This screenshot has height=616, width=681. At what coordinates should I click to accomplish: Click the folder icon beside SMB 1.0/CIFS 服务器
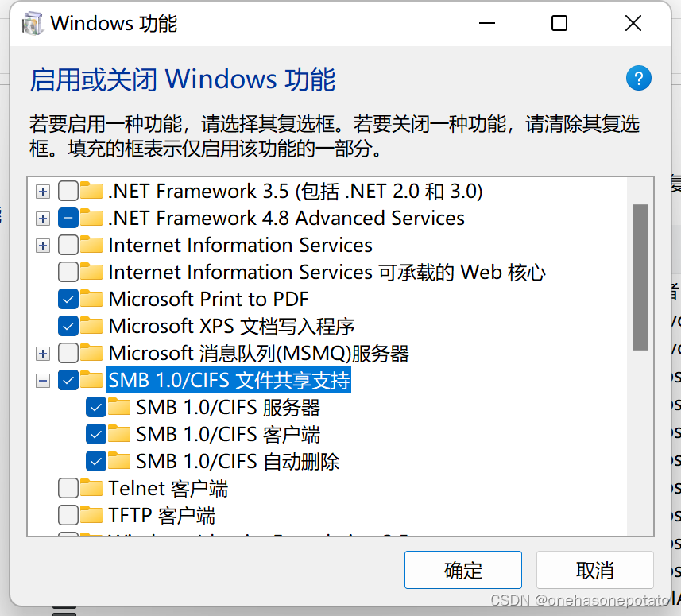click(x=119, y=407)
